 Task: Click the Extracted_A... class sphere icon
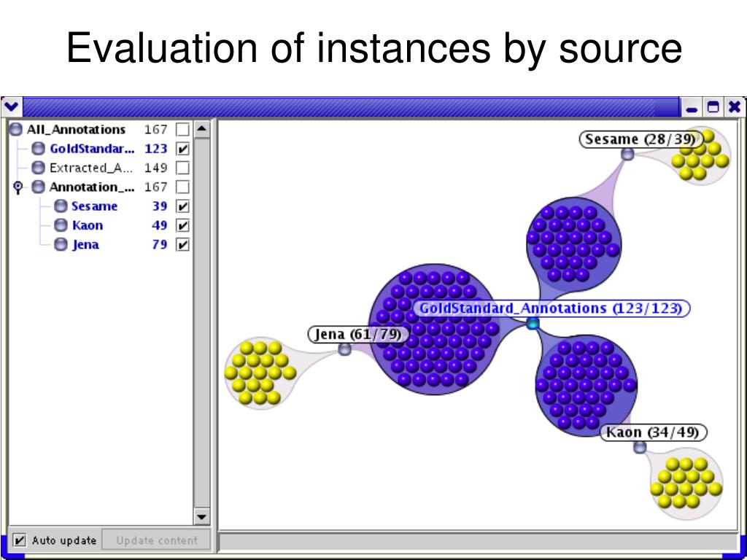39,168
